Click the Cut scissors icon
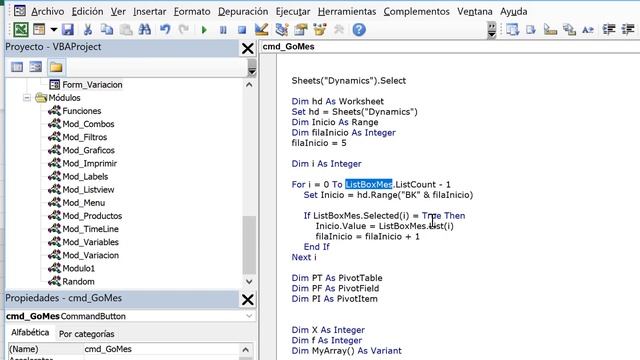Screen dimensions: 640x360 point(87,30)
